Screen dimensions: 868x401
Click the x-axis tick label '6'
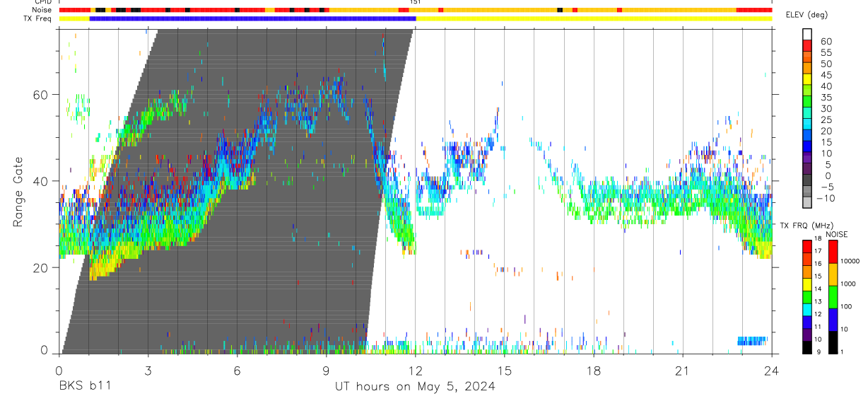tap(237, 370)
